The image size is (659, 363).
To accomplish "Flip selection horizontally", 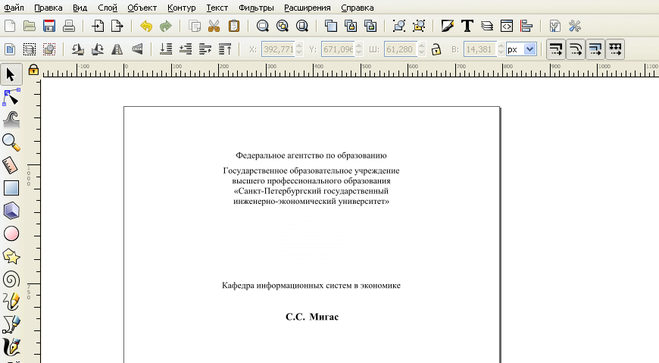I will pyautogui.click(x=117, y=49).
